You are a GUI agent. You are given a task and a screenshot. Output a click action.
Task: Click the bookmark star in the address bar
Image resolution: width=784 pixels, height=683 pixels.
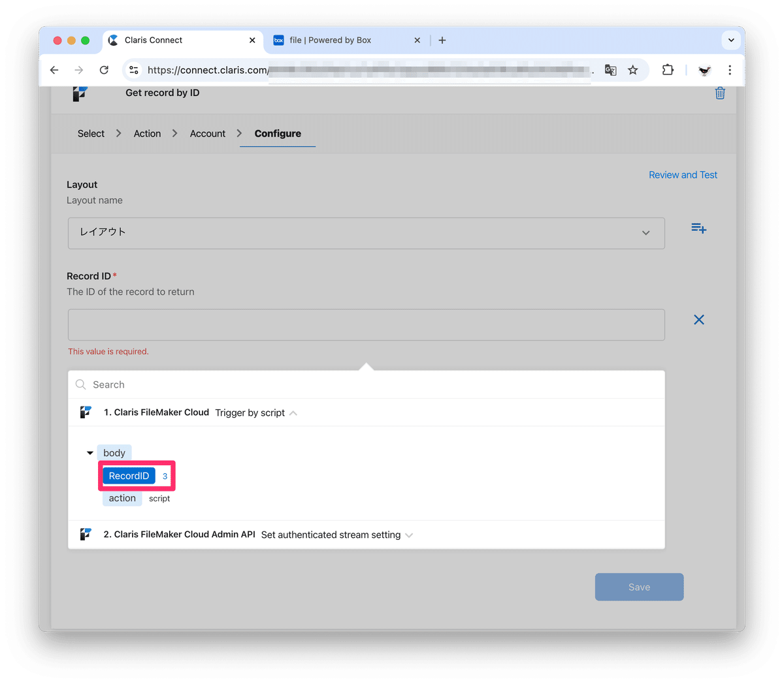coord(632,70)
